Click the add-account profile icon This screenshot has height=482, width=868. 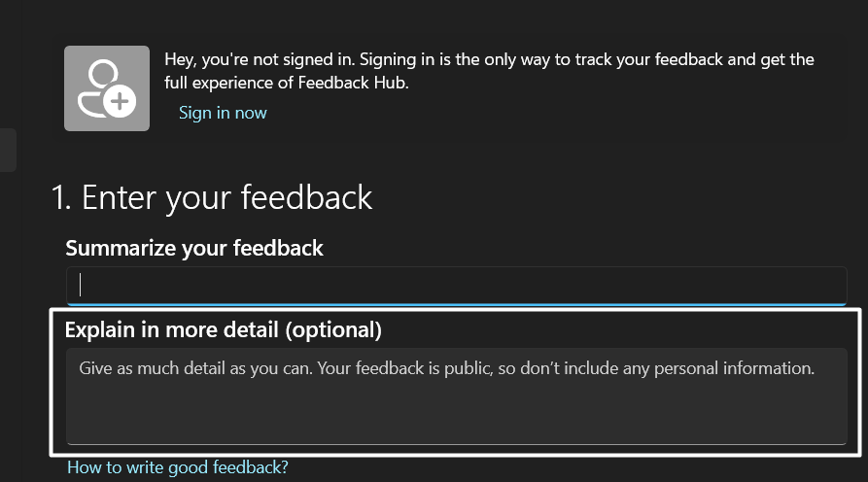pos(106,87)
